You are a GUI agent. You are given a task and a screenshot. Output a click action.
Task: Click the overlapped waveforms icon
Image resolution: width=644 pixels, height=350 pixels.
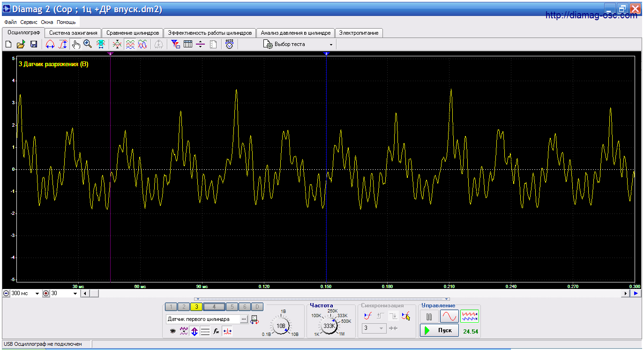coord(142,44)
